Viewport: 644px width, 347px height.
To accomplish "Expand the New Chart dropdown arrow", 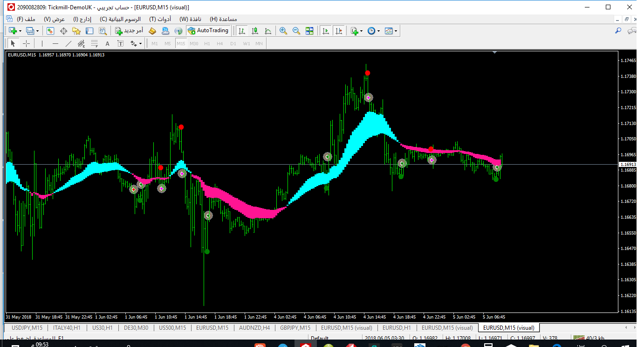I will tap(20, 31).
